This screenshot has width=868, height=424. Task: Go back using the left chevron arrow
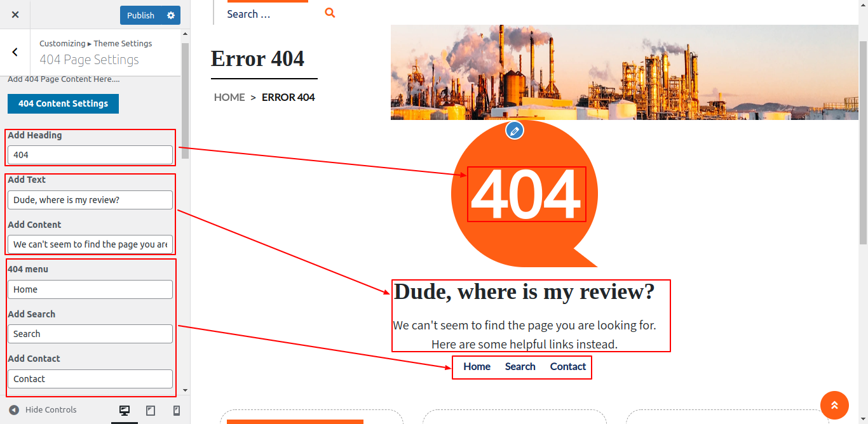15,52
